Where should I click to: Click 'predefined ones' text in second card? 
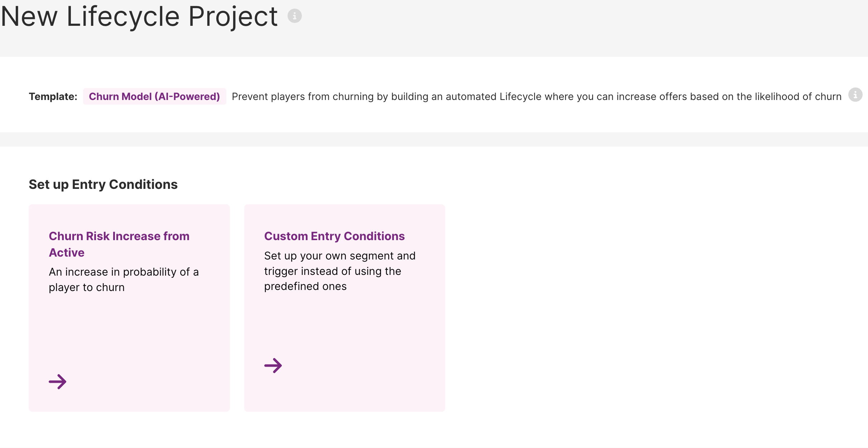(305, 286)
